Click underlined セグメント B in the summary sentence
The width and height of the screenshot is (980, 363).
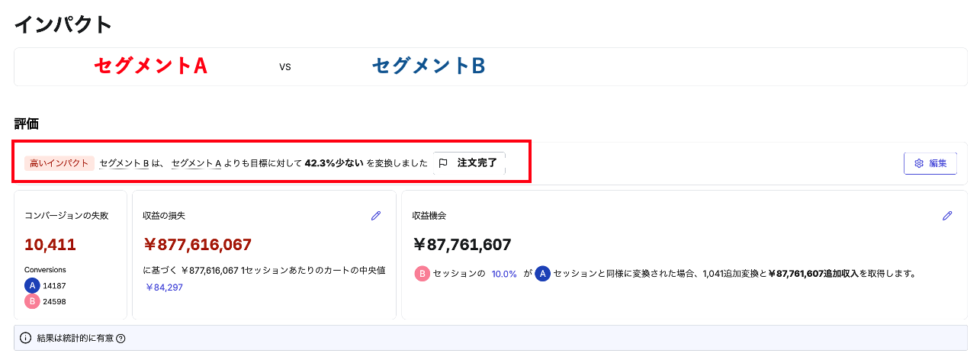coord(124,163)
